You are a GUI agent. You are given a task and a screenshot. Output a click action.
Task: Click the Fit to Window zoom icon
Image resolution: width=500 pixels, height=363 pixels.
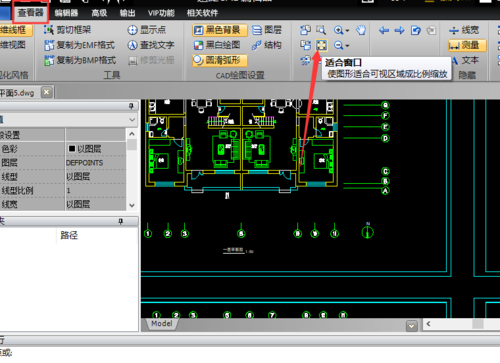click(321, 45)
